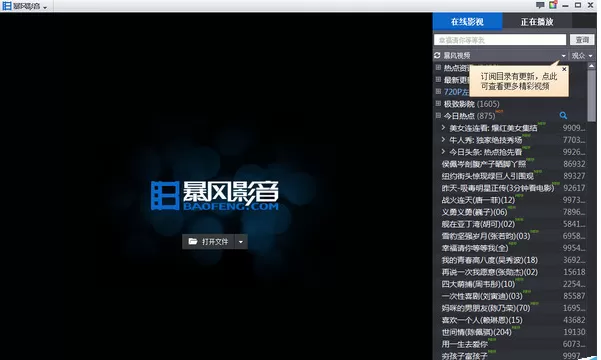This screenshot has width=601, height=360.
Task: Select the playlist entry with 86932 views
Action: tap(513, 164)
